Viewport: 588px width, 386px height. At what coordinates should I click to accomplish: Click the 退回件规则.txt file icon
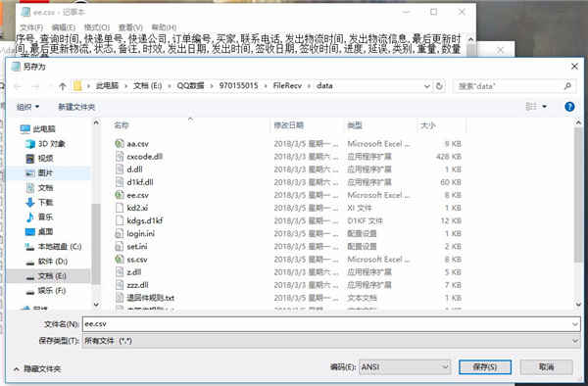120,298
